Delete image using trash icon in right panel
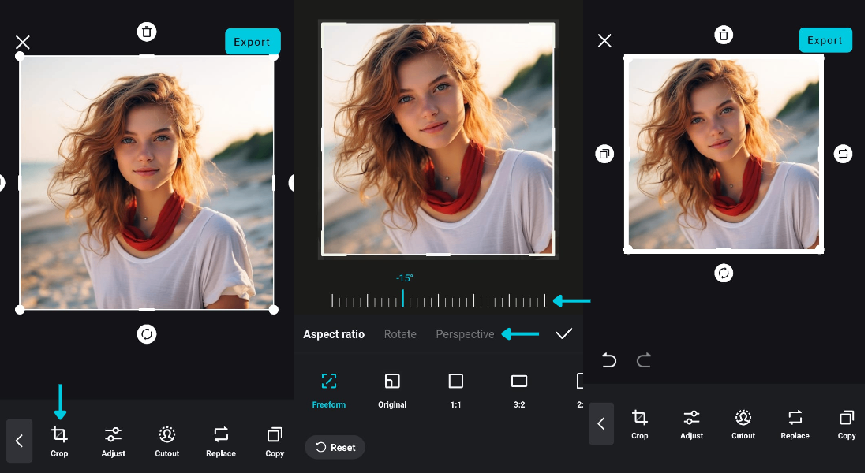This screenshot has width=868, height=473. point(724,35)
